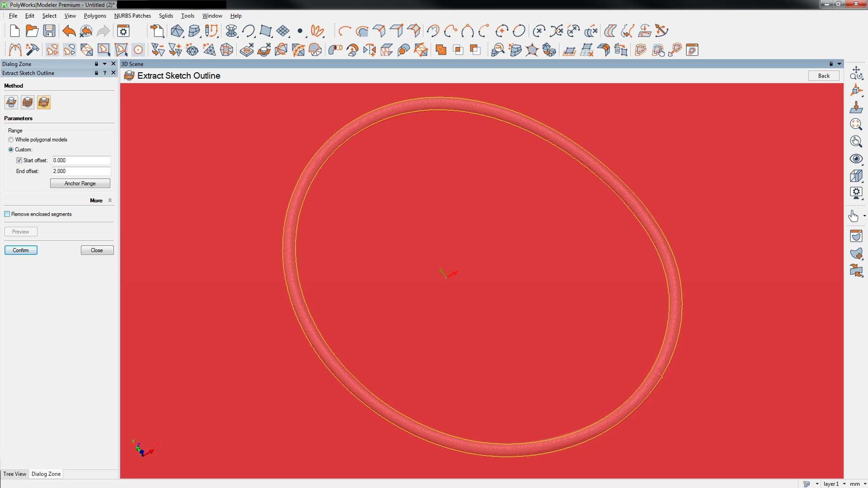The height and width of the screenshot is (488, 868).
Task: Click the point creation dot icon
Action: (300, 31)
